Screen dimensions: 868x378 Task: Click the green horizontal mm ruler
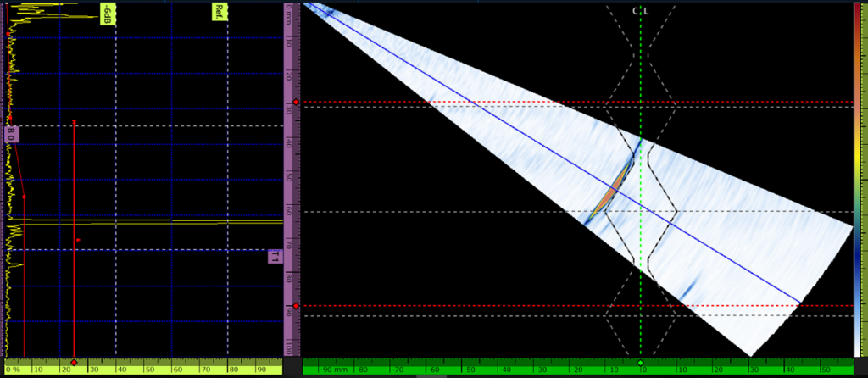[509, 369]
